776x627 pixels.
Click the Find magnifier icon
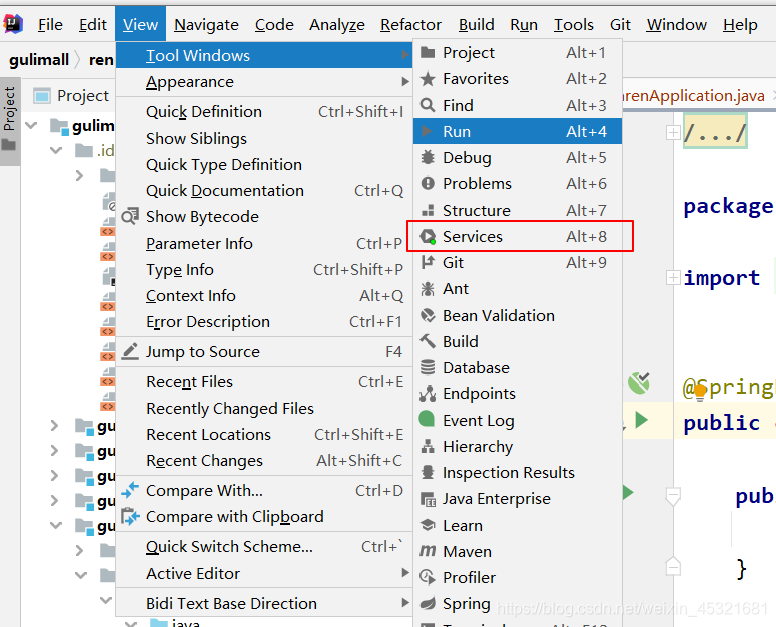(428, 105)
